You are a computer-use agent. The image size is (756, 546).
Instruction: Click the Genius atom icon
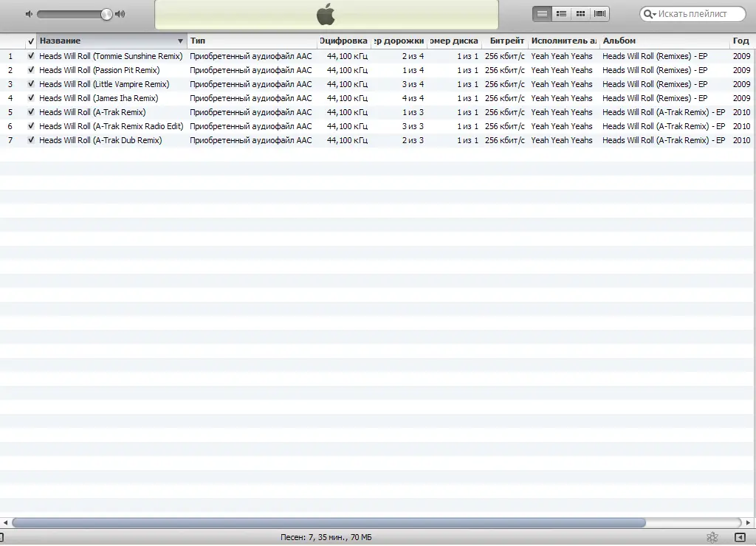712,537
